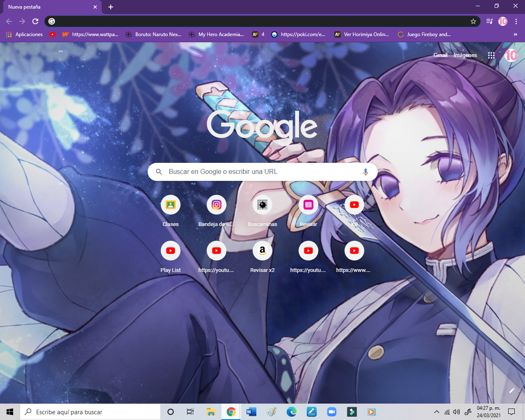Viewport: 525px width, 420px height.
Task: Open the media control playlist icon
Action: [489, 21]
